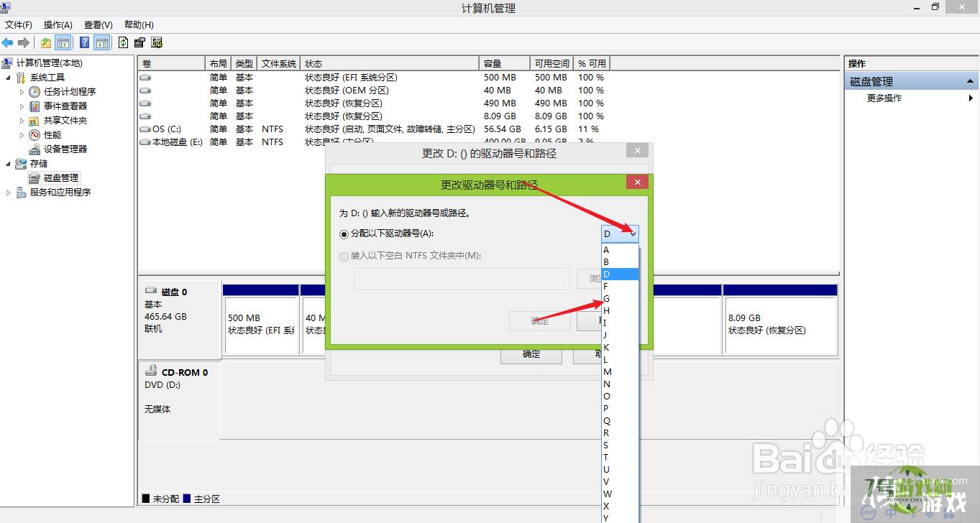
Task: Click the gray Forward arrow in toolbar
Action: [24, 42]
